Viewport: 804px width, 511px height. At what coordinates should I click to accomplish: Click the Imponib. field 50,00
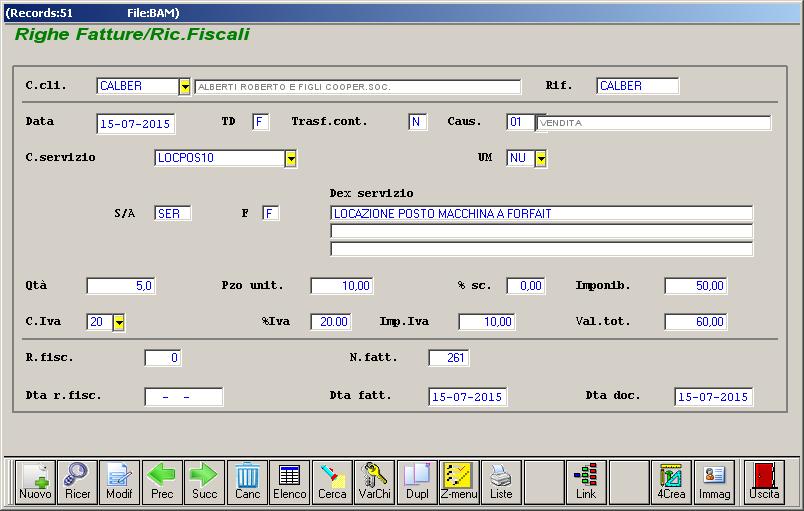click(x=696, y=286)
